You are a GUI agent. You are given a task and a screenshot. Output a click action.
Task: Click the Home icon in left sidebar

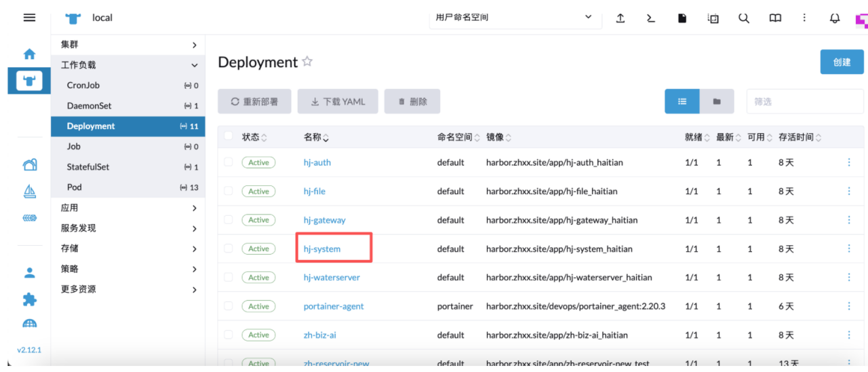[29, 54]
